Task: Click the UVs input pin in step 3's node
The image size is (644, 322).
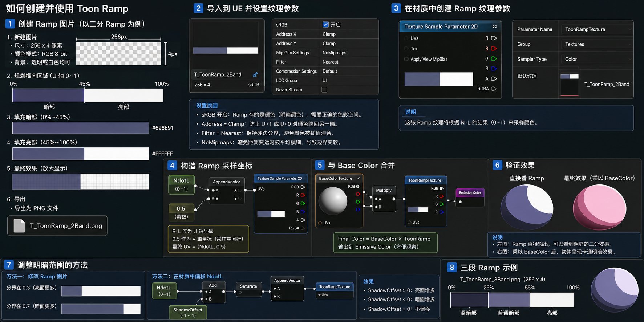Action: coord(406,38)
